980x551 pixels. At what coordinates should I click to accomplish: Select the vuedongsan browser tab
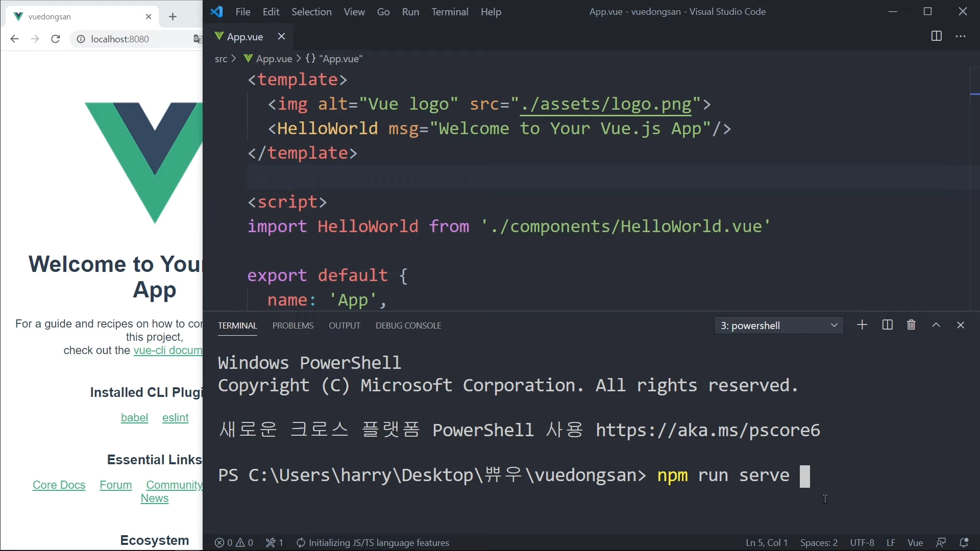82,17
